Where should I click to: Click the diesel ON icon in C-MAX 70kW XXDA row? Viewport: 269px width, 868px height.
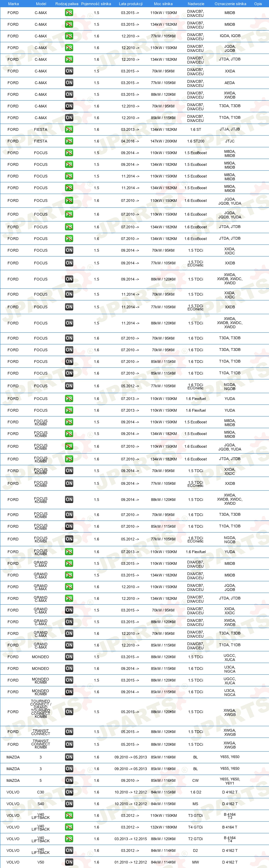(69, 71)
